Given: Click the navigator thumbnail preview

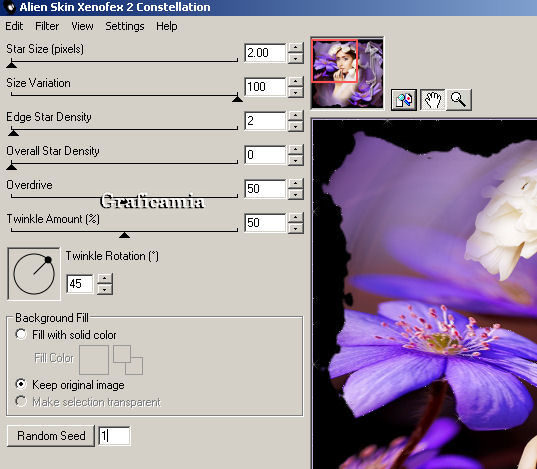Looking at the screenshot, I should click(x=347, y=73).
